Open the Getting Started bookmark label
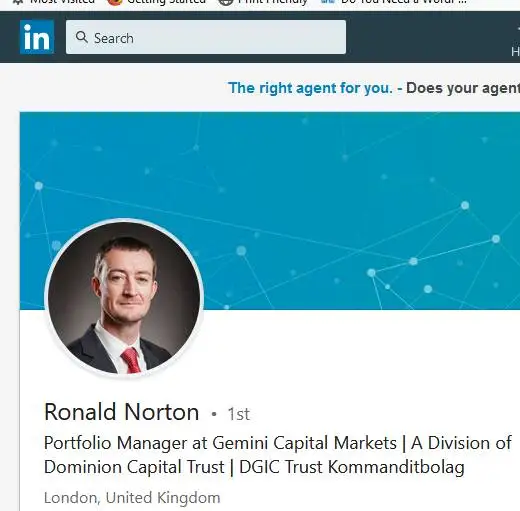This screenshot has width=520, height=511. (166, 2)
